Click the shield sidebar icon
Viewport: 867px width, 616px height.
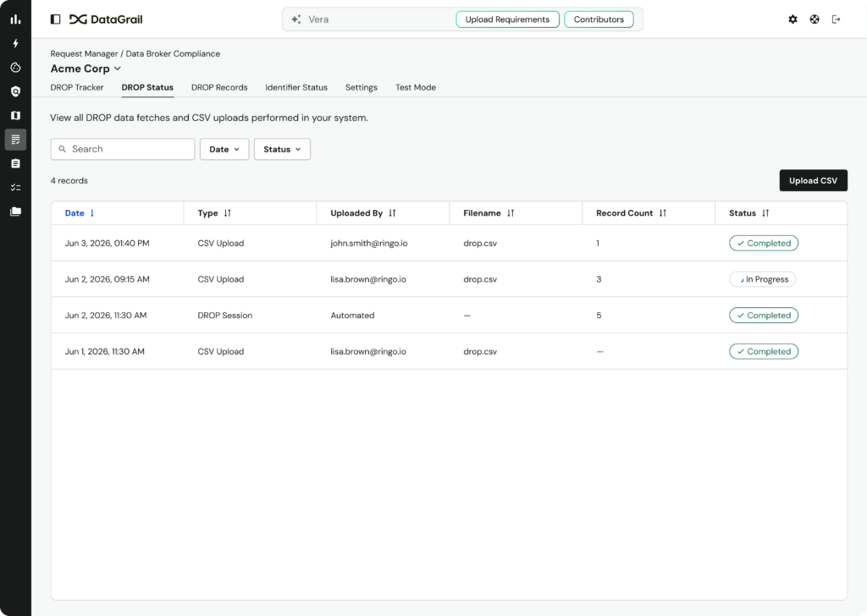click(15, 91)
